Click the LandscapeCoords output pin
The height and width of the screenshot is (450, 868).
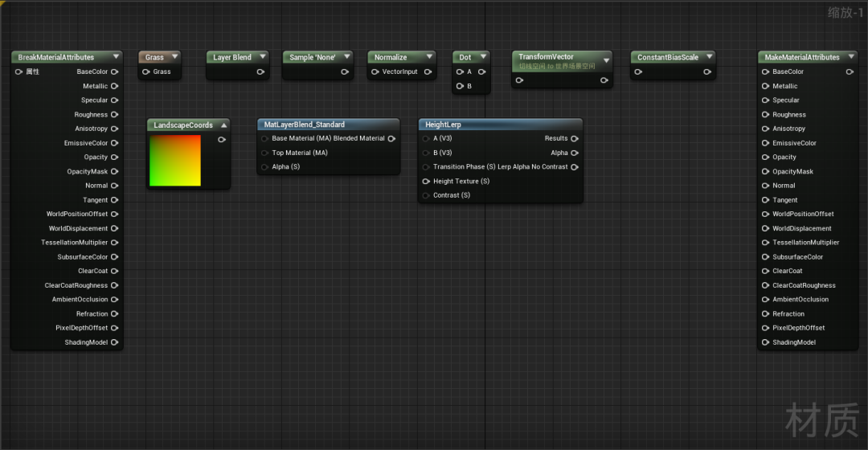[222, 140]
